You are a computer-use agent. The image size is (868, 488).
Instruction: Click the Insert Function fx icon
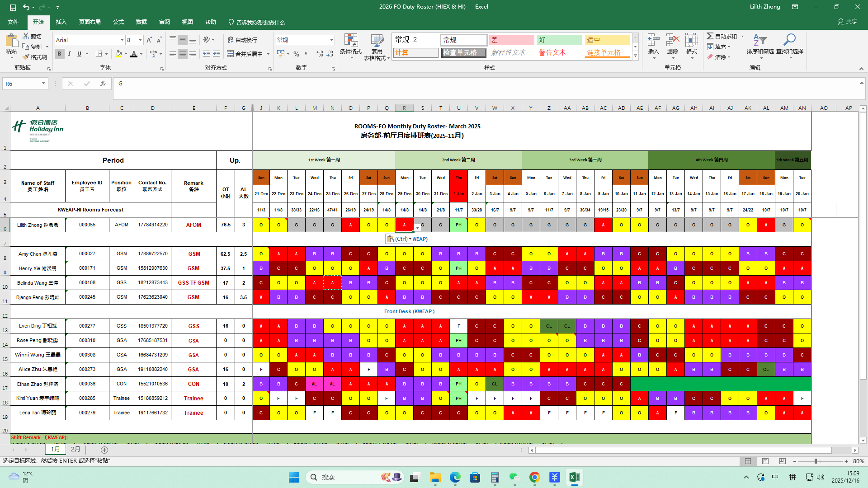[103, 84]
